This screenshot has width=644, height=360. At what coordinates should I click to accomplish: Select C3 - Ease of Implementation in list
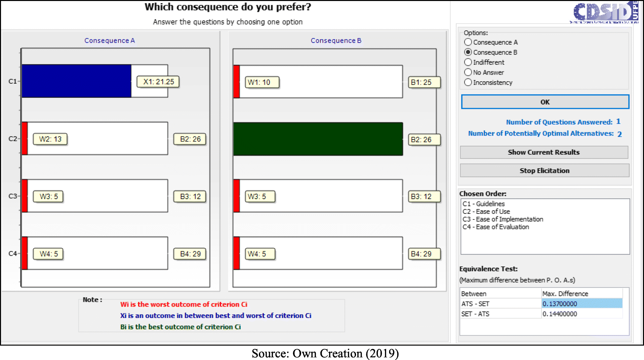[x=503, y=219]
